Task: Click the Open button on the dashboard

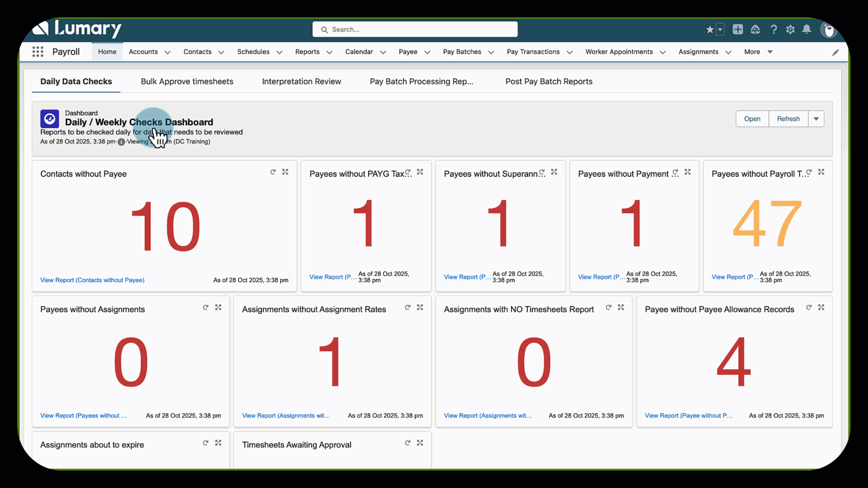Action: coord(752,118)
